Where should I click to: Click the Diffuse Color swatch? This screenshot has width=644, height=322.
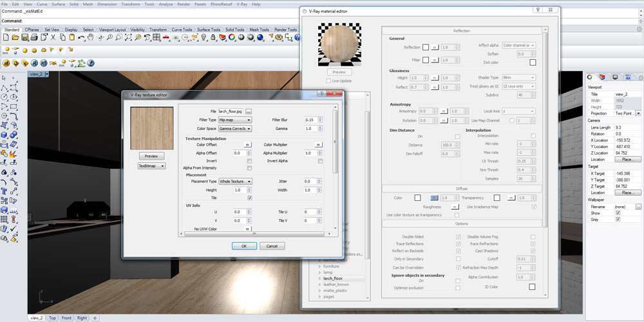(x=418, y=198)
